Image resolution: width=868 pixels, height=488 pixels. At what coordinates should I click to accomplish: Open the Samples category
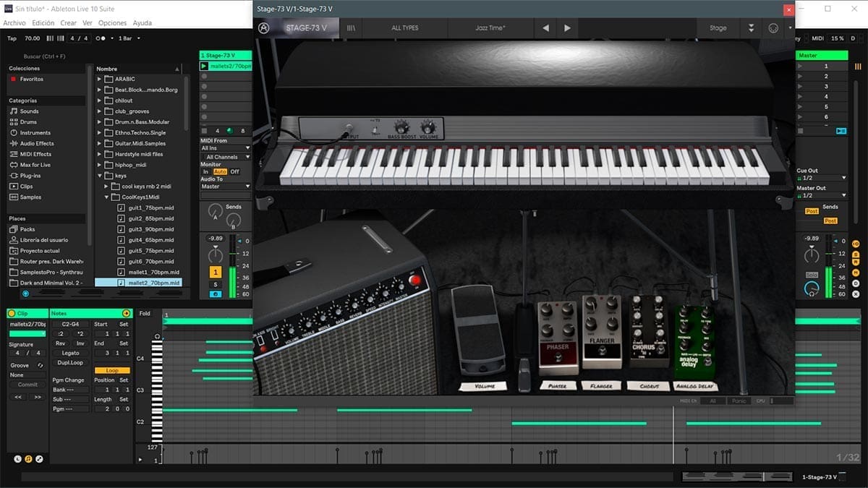(25, 197)
